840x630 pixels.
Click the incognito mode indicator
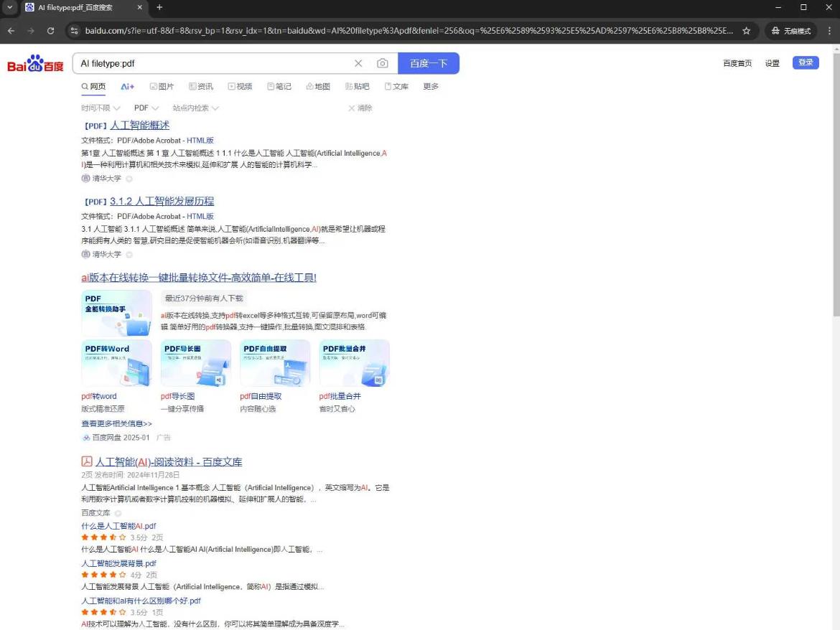tap(790, 31)
